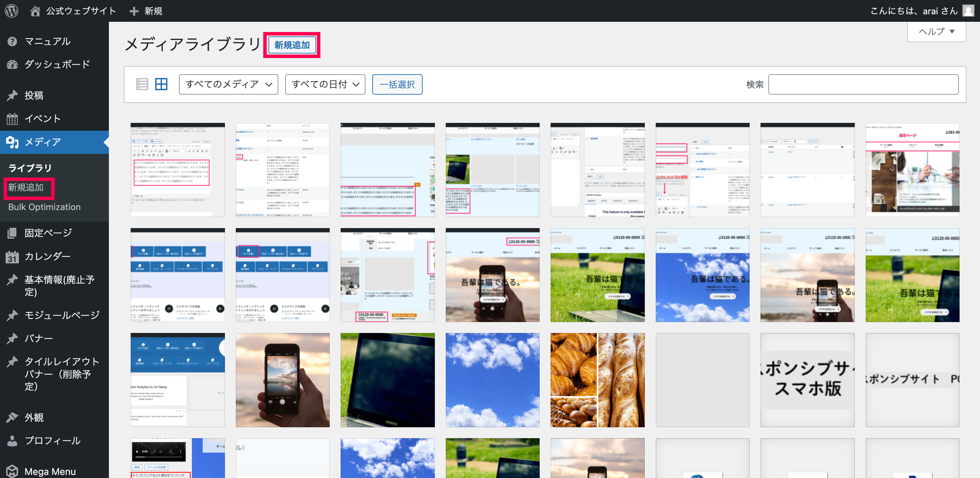This screenshot has width=980, height=478.
Task: Click the user avatar icon
Action: click(968, 11)
